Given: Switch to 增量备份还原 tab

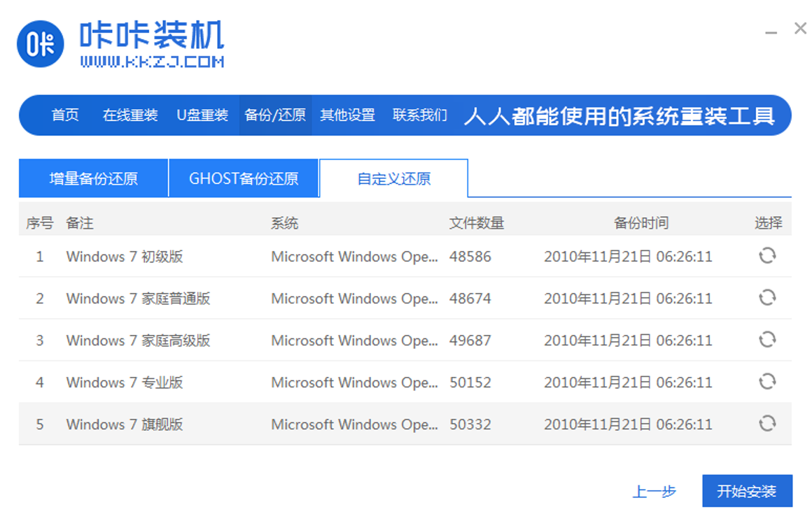Looking at the screenshot, I should (93, 178).
